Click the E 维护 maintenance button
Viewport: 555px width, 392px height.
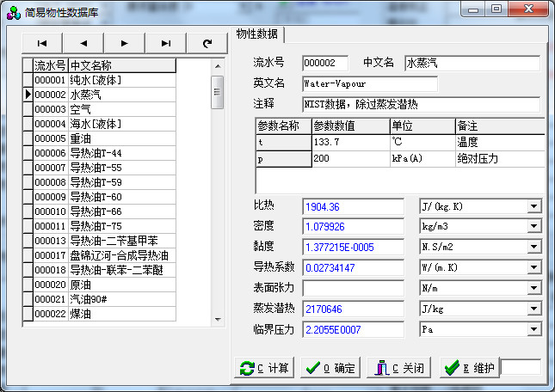click(470, 368)
